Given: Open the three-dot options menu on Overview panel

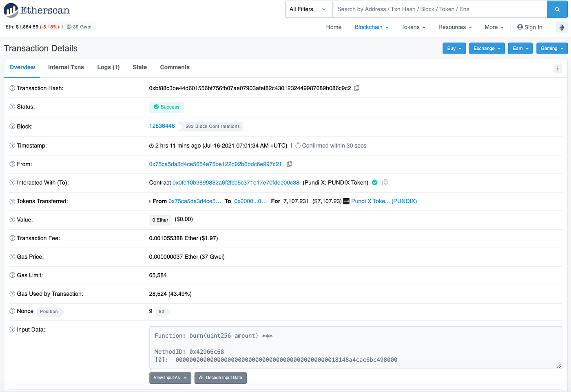Looking at the screenshot, I should pyautogui.click(x=558, y=68).
